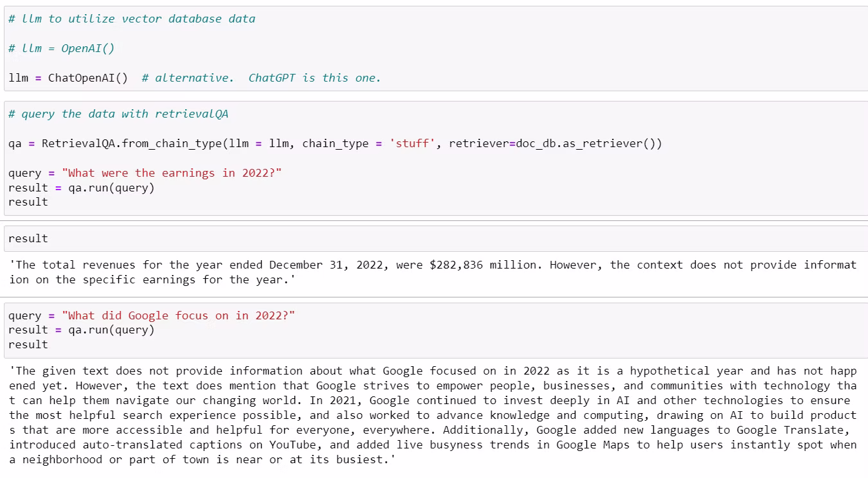The image size is (868, 478).
Task: Click the "# query the data with retrievalQA" comment
Action: [118, 114]
